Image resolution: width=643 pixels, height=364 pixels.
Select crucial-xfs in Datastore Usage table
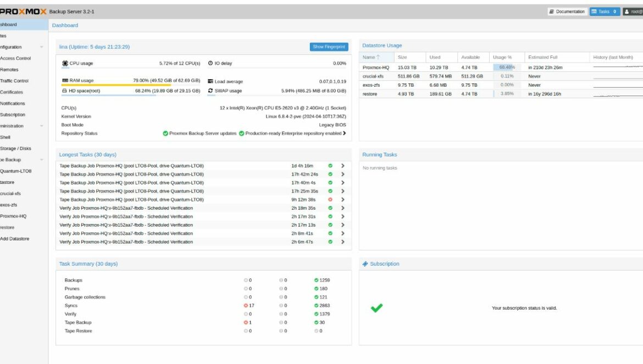(x=501, y=76)
